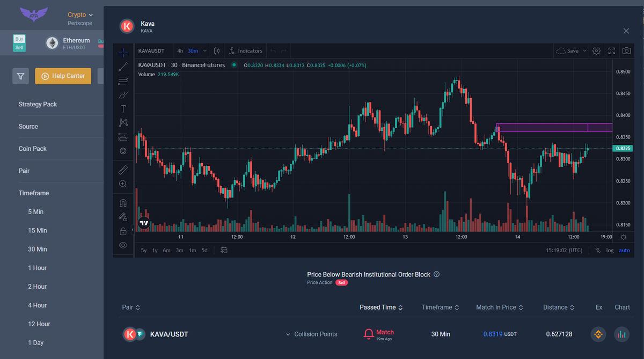644x359 pixels.
Task: Take a chart snapshot with camera icon
Action: click(626, 51)
